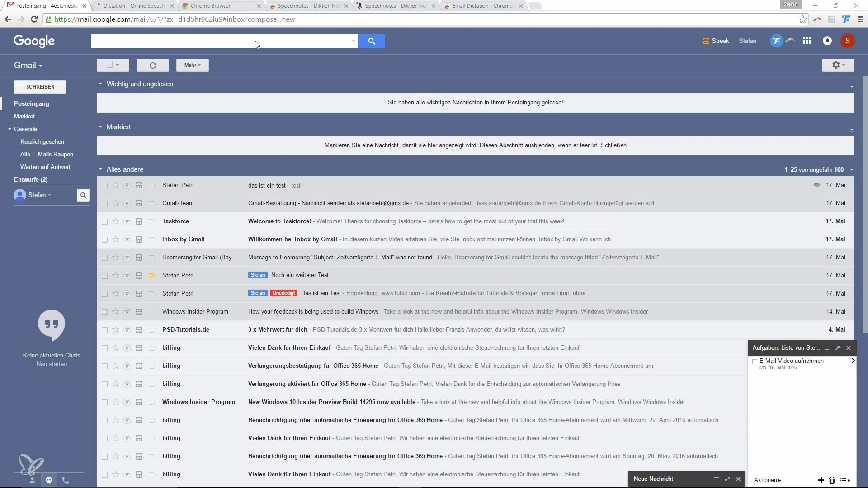This screenshot has width=868, height=488.
Task: Open the phone call tab icon
Action: coord(66,480)
